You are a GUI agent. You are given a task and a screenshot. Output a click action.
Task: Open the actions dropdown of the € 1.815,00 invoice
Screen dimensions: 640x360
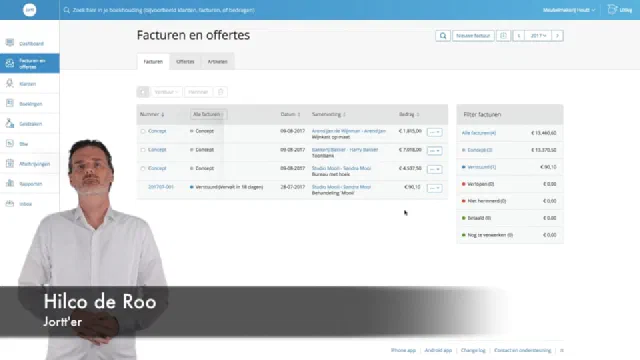tap(435, 132)
